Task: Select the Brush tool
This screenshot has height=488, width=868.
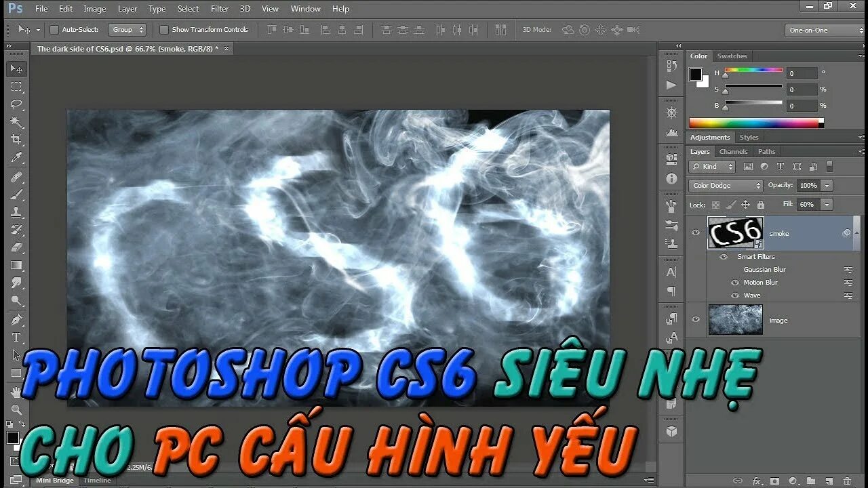Action: pyautogui.click(x=16, y=195)
